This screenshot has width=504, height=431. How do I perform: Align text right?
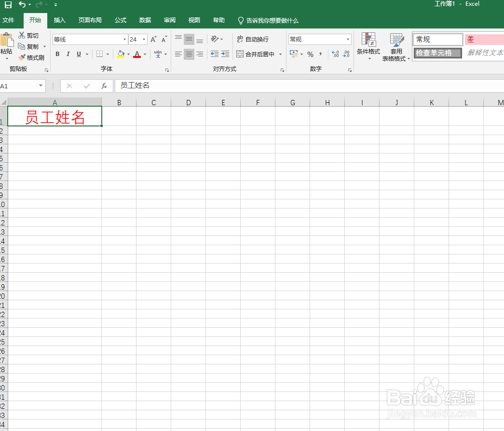pyautogui.click(x=200, y=54)
